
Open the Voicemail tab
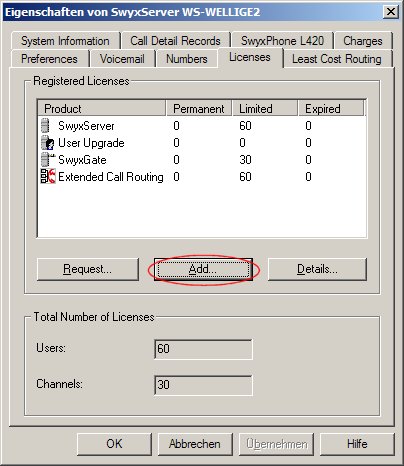pos(122,59)
